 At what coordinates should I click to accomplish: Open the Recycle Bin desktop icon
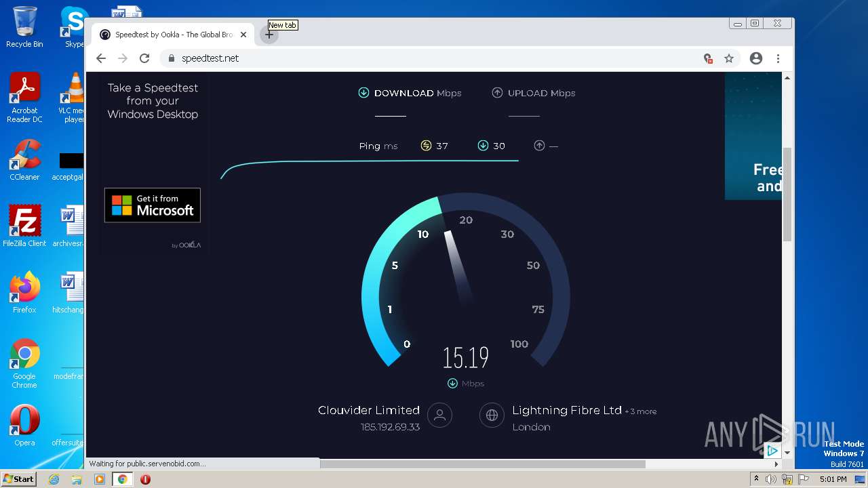tap(24, 27)
